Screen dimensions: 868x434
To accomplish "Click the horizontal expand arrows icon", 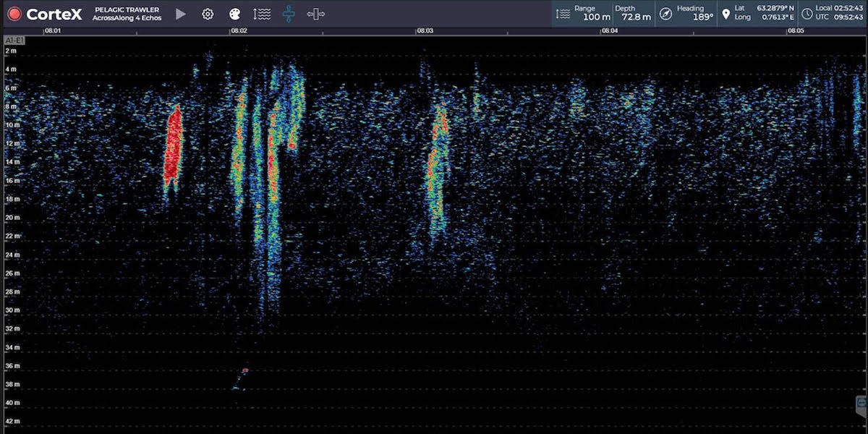I will (x=316, y=14).
